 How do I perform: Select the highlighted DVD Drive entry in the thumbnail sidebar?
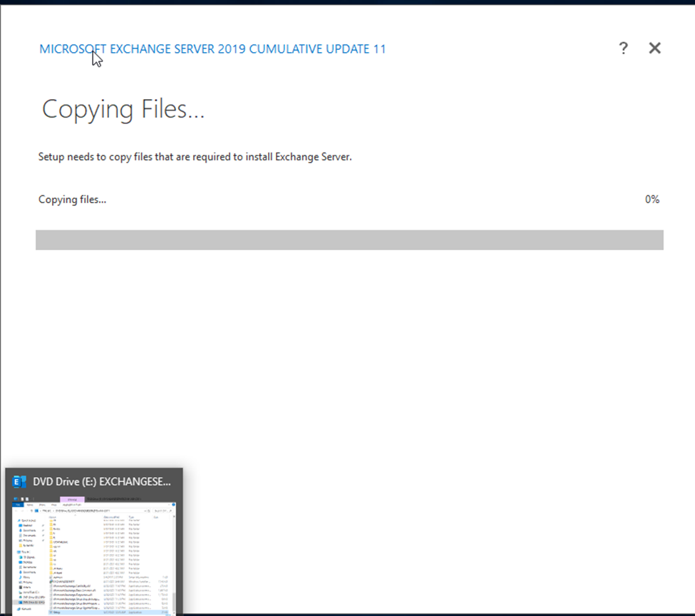click(x=30, y=602)
